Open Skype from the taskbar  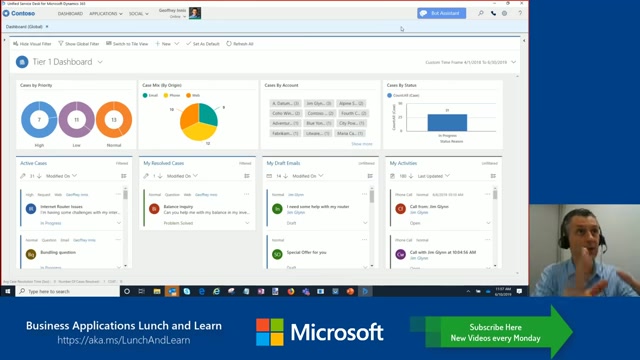187,291
